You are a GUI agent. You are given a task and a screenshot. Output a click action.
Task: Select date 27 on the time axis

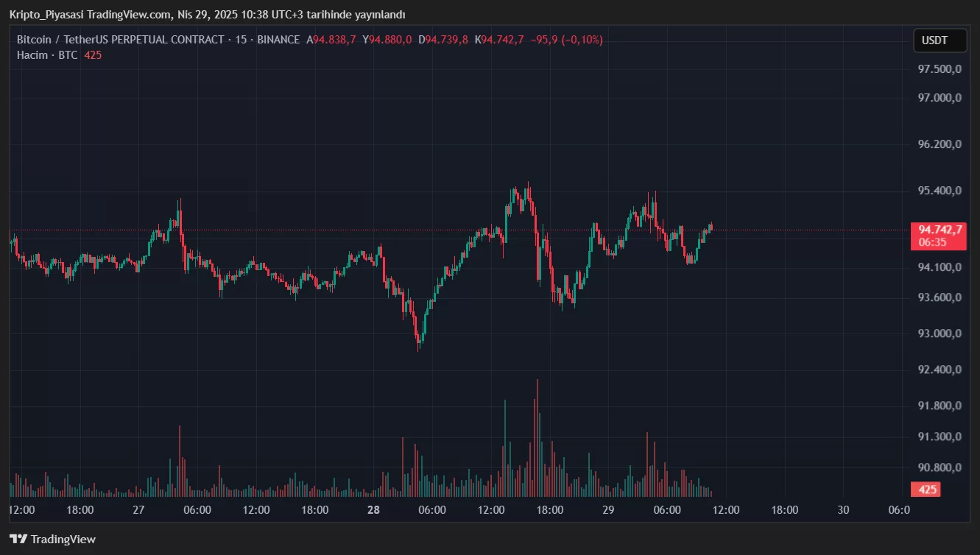coord(138,509)
